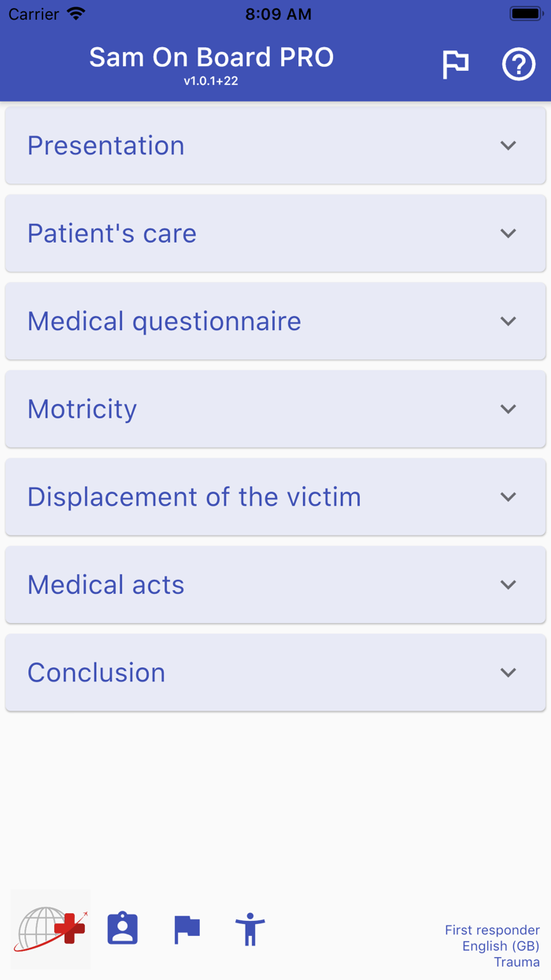Viewport: 551px width, 980px height.
Task: Open the help question mark icon
Action: [x=519, y=65]
